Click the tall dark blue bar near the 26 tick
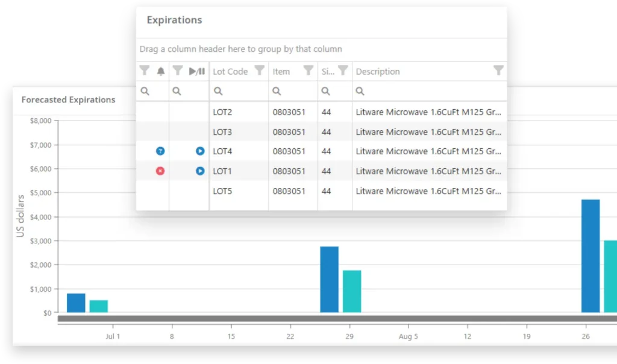Screen dimensions: 617x364 [x=590, y=256]
